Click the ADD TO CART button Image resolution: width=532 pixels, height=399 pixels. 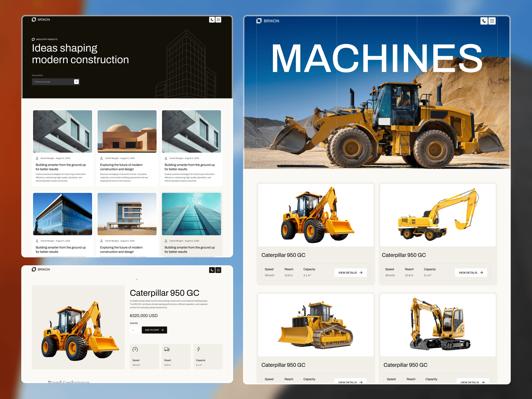154,330
